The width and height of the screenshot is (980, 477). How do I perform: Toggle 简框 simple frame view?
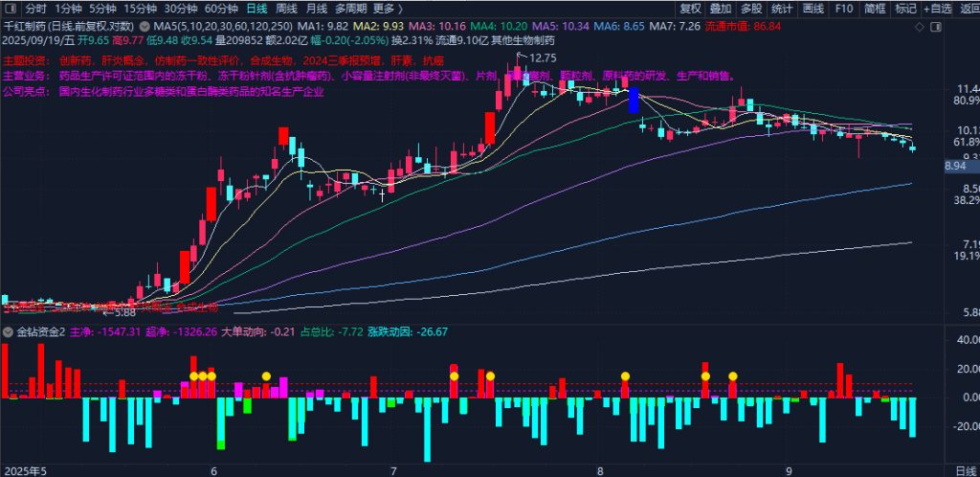point(874,9)
